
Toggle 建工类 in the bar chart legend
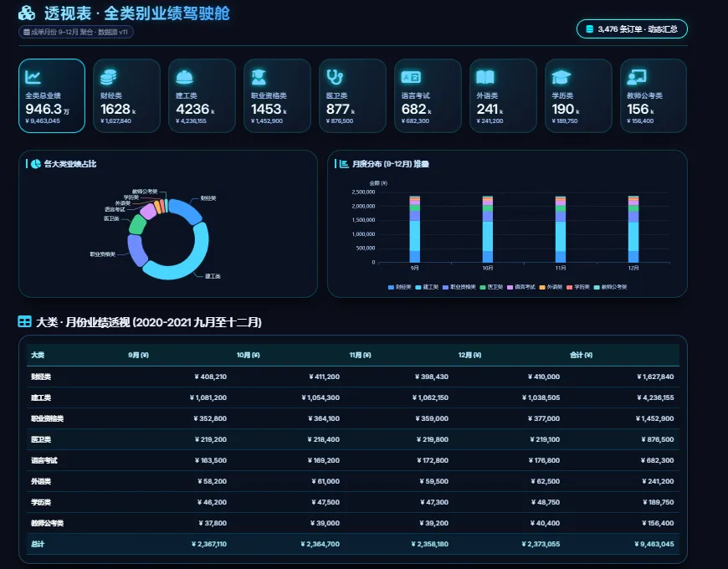click(x=427, y=287)
